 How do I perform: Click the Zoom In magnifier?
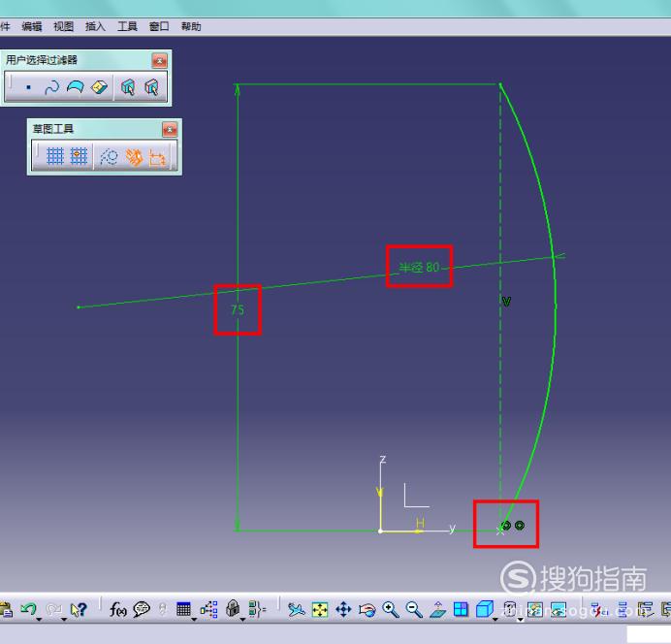click(390, 609)
